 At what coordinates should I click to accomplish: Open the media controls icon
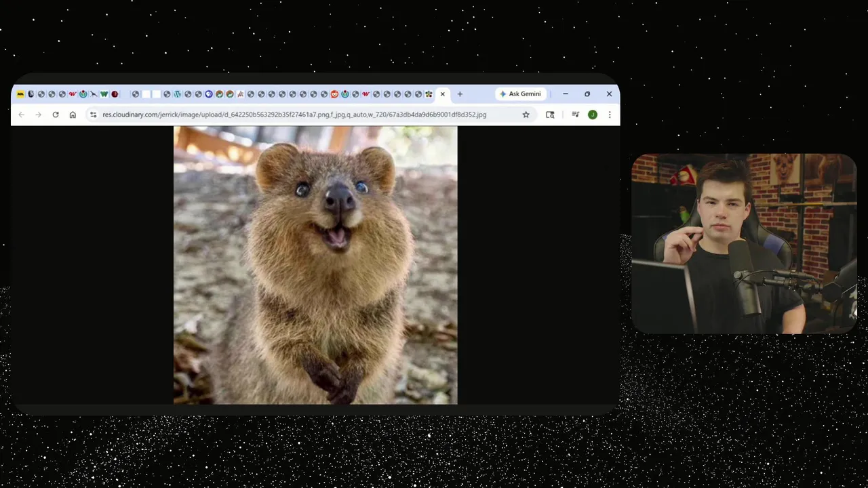(575, 115)
